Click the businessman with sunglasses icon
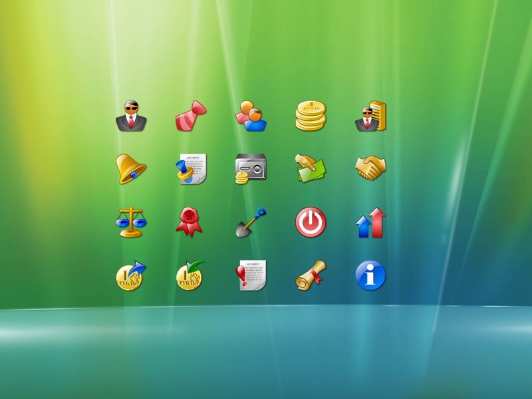Image resolution: width=532 pixels, height=399 pixels. pyautogui.click(x=131, y=116)
